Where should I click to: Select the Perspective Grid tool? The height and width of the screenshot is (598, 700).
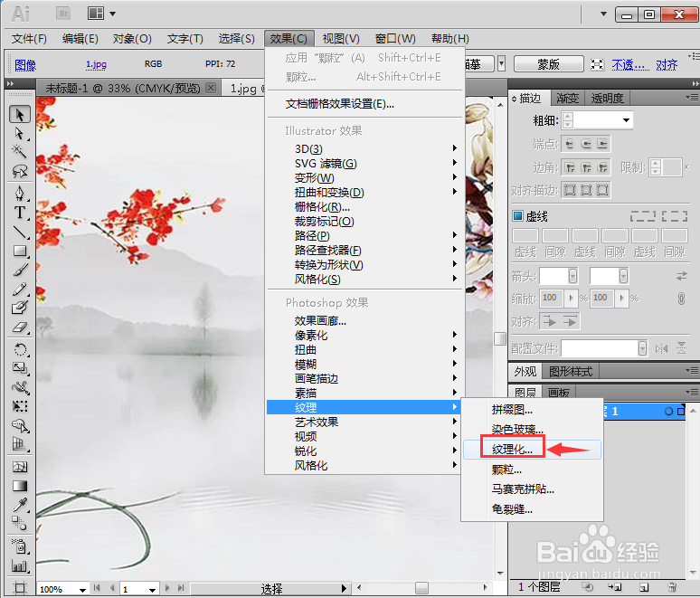[x=20, y=444]
